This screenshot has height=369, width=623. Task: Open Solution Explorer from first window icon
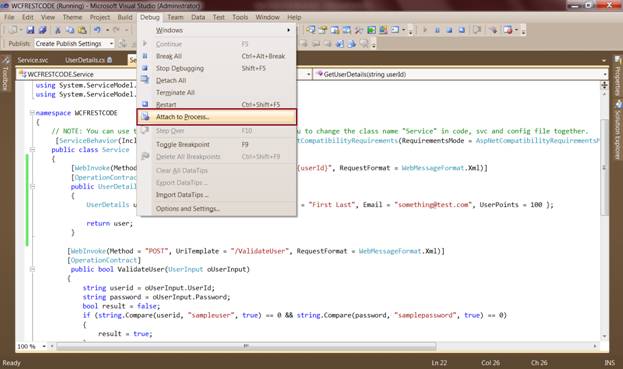click(x=310, y=29)
